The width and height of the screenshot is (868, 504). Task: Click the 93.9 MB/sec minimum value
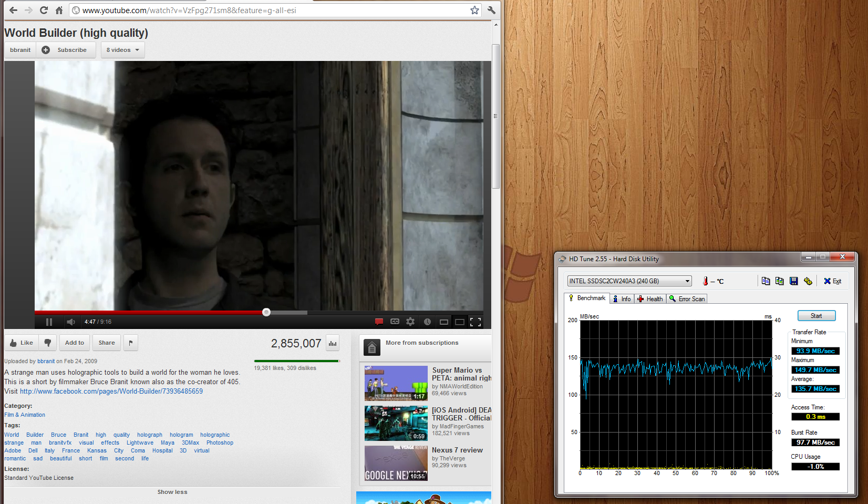(x=815, y=351)
